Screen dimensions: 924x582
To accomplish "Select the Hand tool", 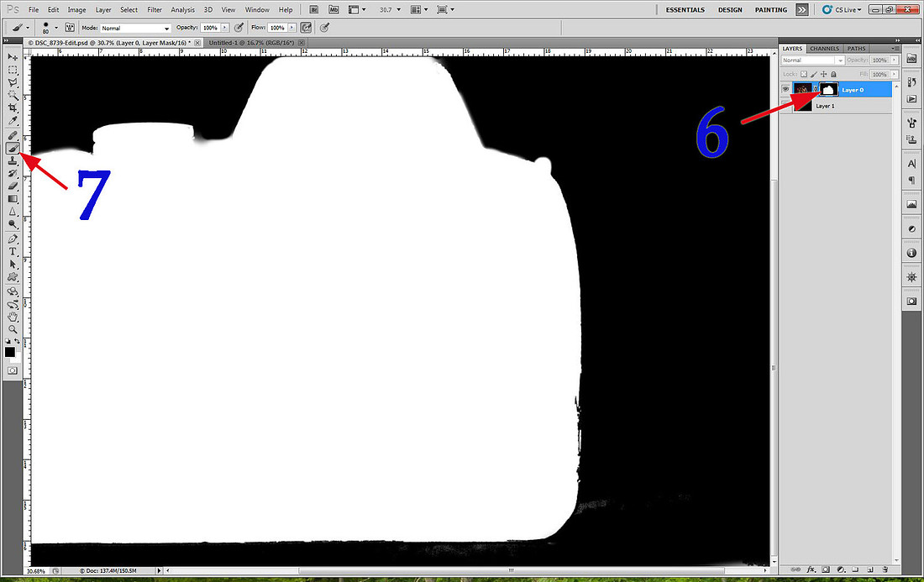I will 13,317.
